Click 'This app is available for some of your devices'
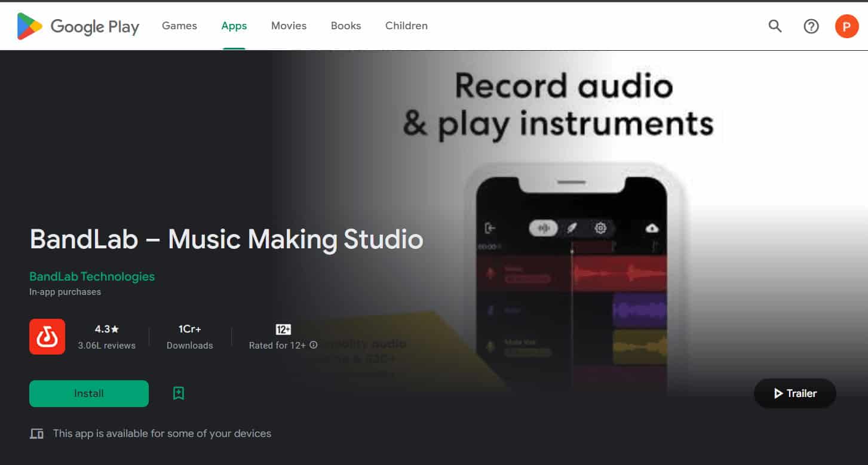This screenshot has height=465, width=868. (162, 433)
